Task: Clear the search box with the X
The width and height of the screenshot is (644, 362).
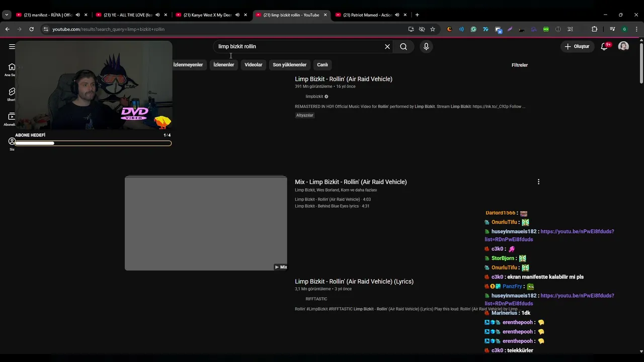Action: point(387,46)
